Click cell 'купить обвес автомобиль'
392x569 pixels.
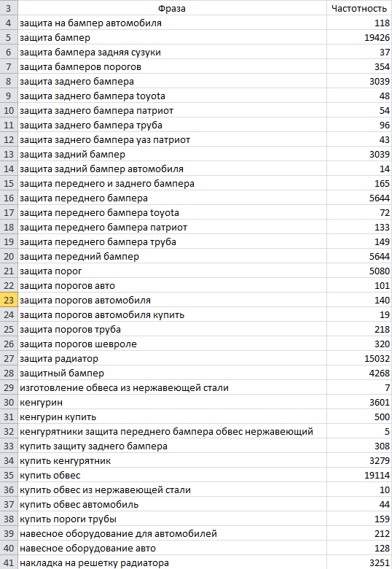(x=172, y=504)
